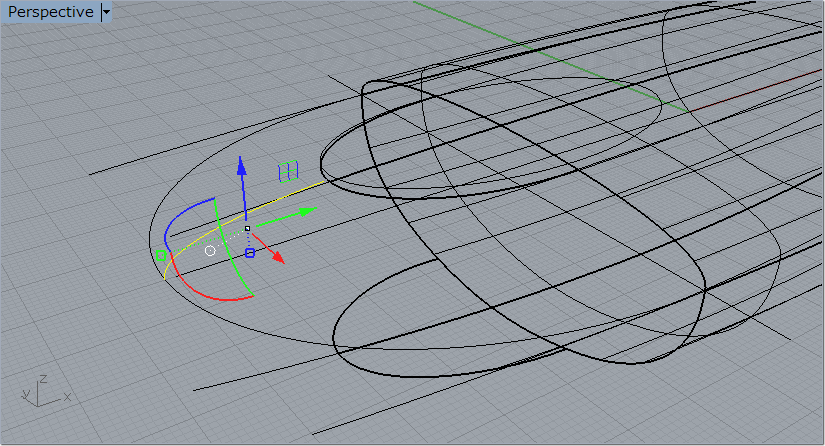Select the red gumball move arrow
Screen dimensions: 825x446
click(x=269, y=248)
